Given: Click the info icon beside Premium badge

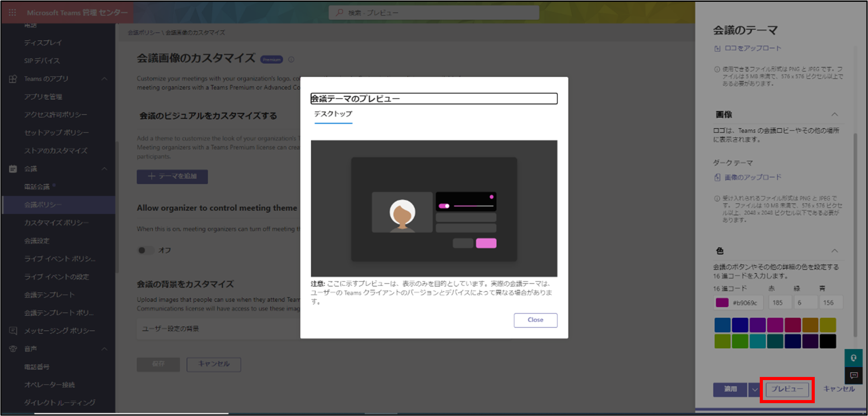Looking at the screenshot, I should click(x=291, y=59).
